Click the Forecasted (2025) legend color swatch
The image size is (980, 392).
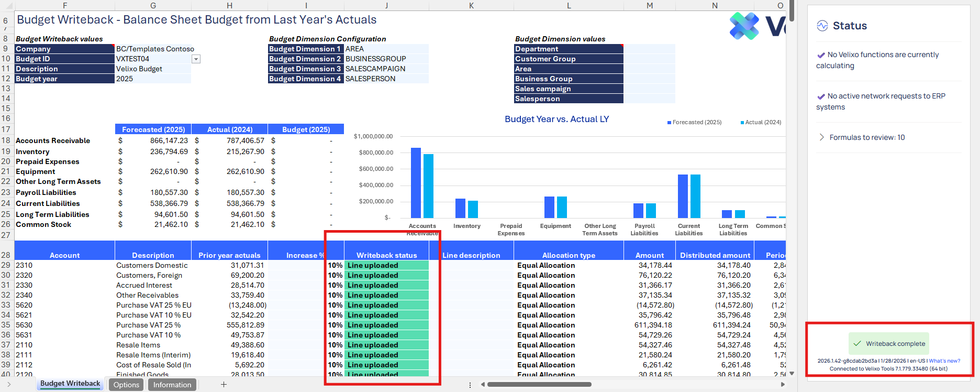(x=669, y=123)
